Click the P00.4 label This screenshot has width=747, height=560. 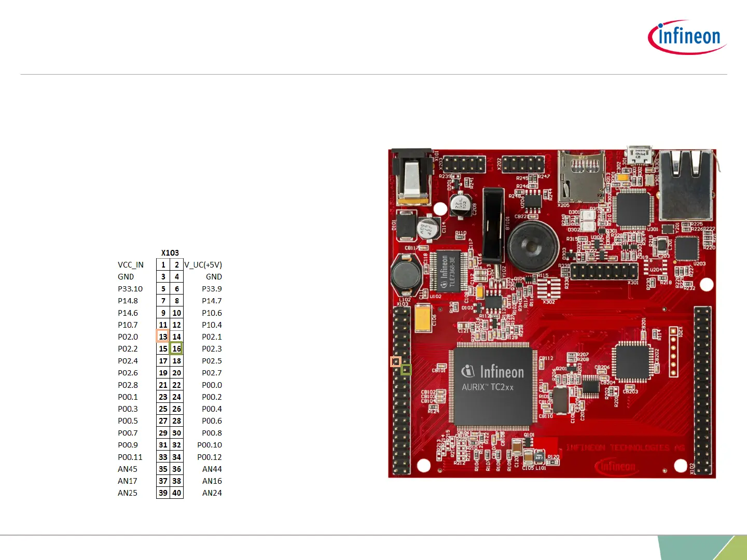[212, 409]
